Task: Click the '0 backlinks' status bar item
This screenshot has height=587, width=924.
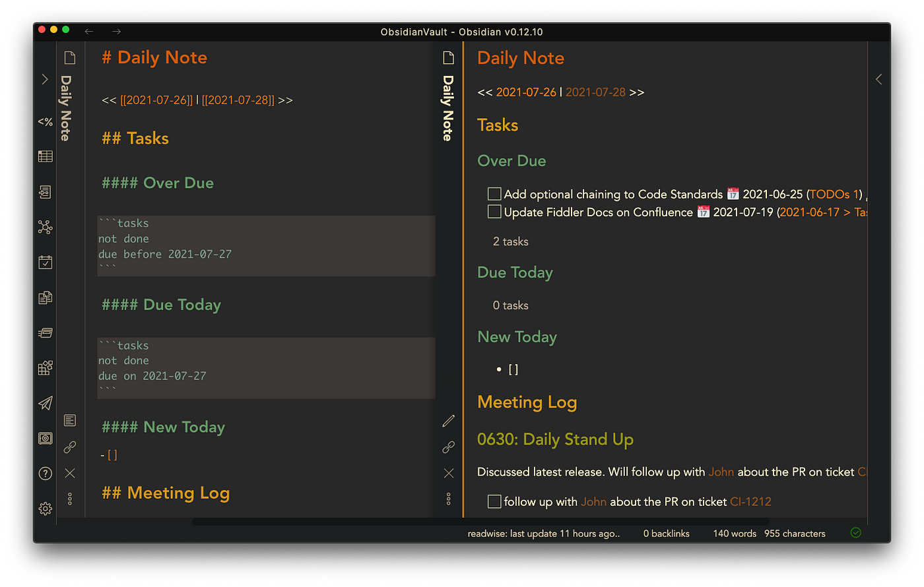Action: [x=667, y=534]
